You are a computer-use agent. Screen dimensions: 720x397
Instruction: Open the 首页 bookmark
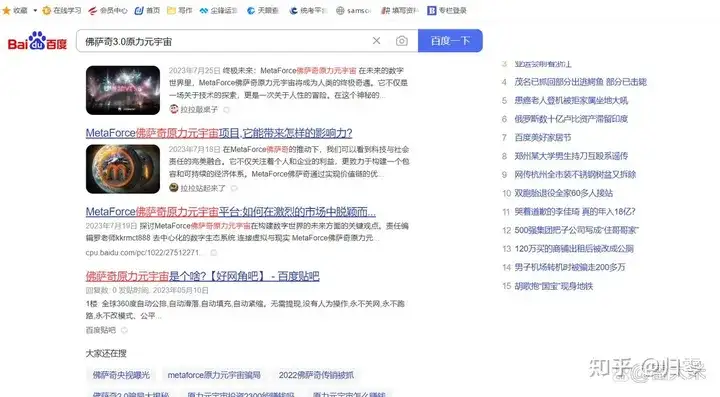tap(147, 11)
